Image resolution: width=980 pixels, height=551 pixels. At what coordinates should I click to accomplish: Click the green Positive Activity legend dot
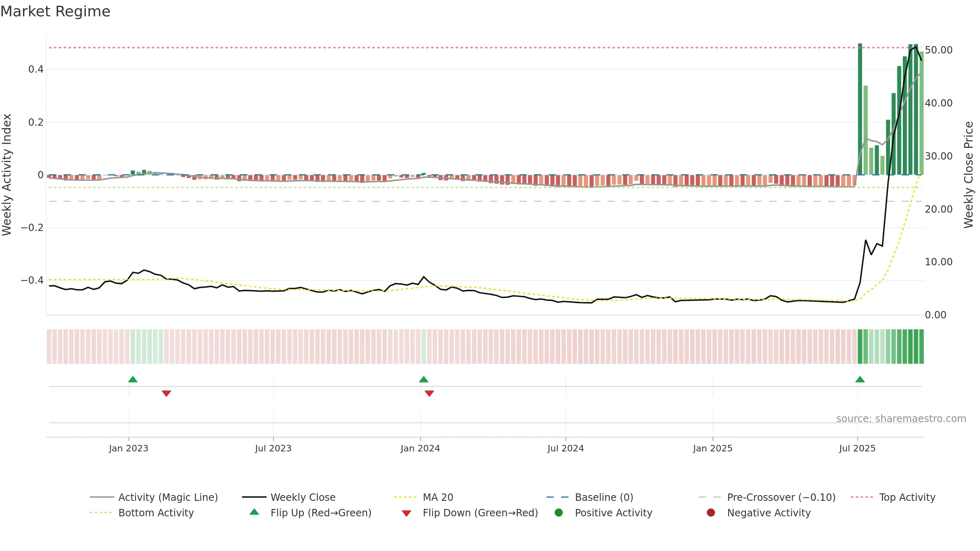[559, 513]
